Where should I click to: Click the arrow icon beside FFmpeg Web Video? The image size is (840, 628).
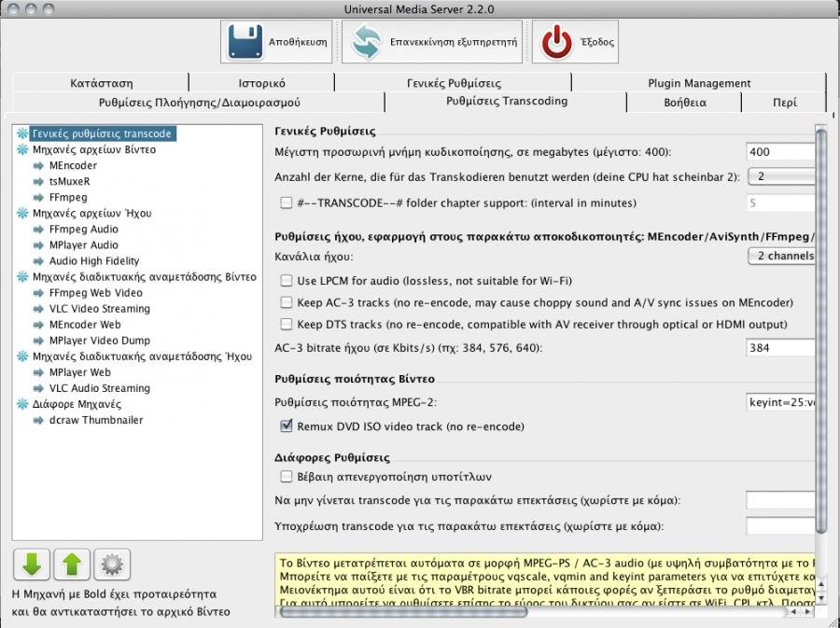click(38, 293)
